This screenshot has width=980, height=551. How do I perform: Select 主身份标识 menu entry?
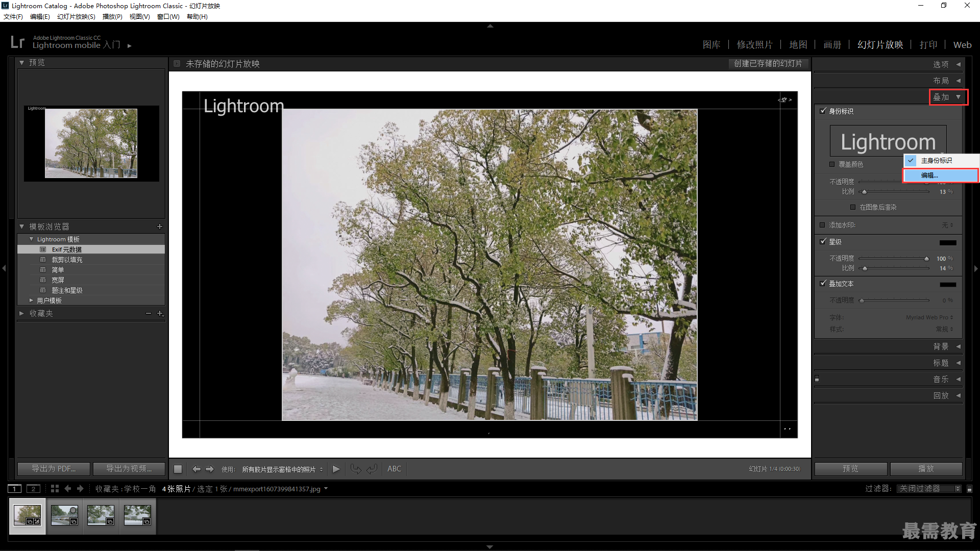(941, 160)
